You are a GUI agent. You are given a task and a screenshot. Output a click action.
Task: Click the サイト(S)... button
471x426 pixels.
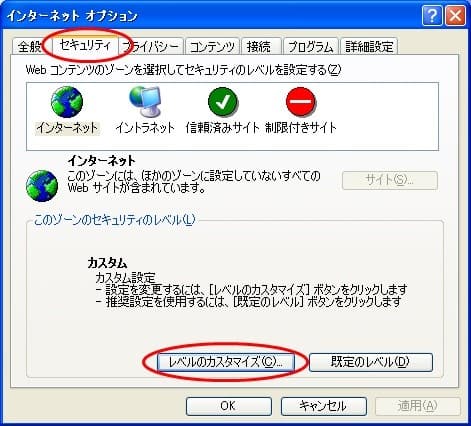(390, 180)
